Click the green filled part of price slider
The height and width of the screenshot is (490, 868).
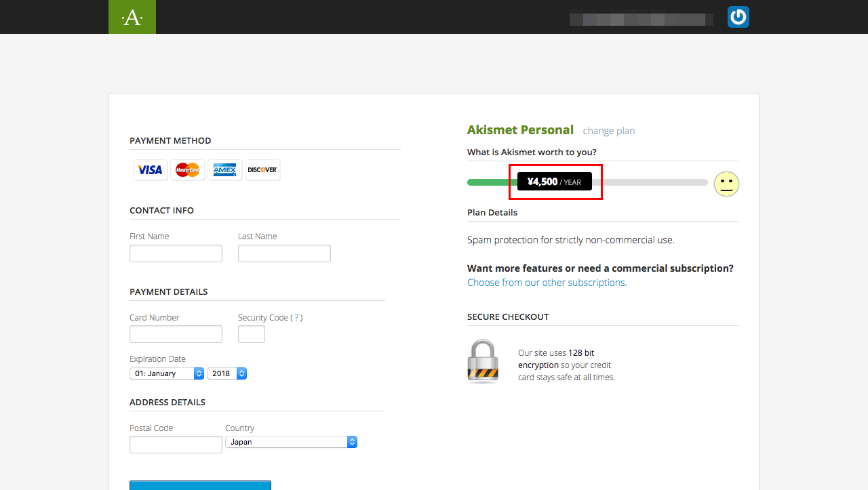pos(492,182)
